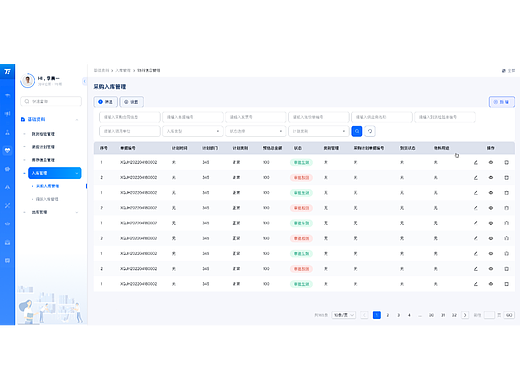Click the 操作 column header
Image resolution: width=520 pixels, height=390 pixels.
[490, 148]
